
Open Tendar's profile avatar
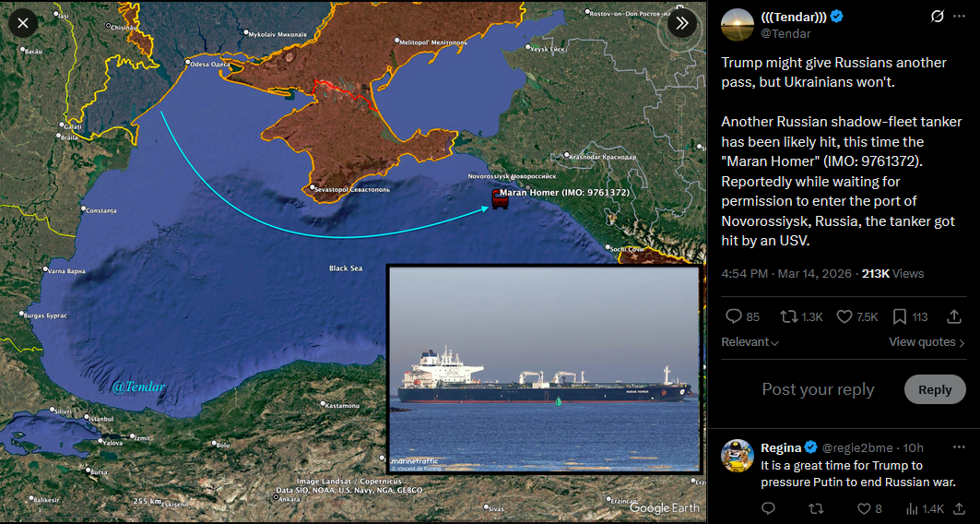pyautogui.click(x=738, y=25)
